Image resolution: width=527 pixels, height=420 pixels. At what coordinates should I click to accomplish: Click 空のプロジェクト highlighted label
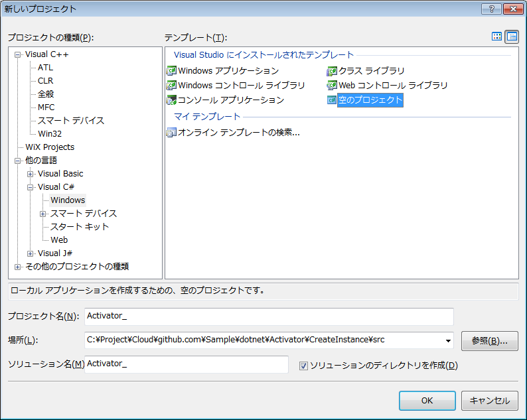pos(370,100)
